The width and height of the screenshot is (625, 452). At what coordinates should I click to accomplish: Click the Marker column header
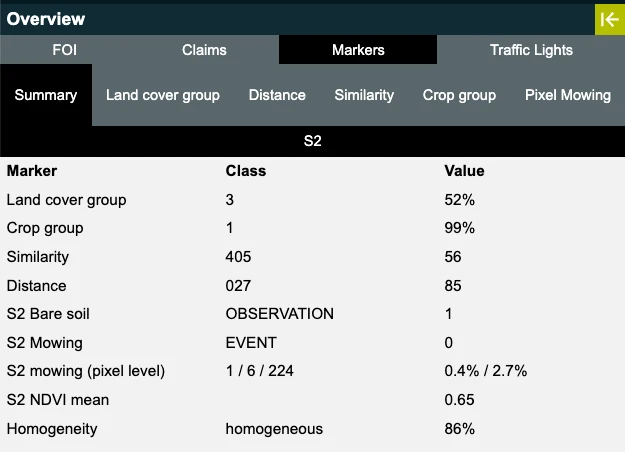point(32,171)
